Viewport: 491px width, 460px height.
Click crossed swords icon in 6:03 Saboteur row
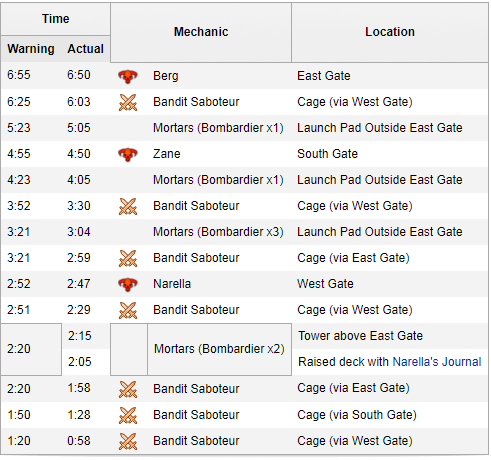tap(128, 102)
